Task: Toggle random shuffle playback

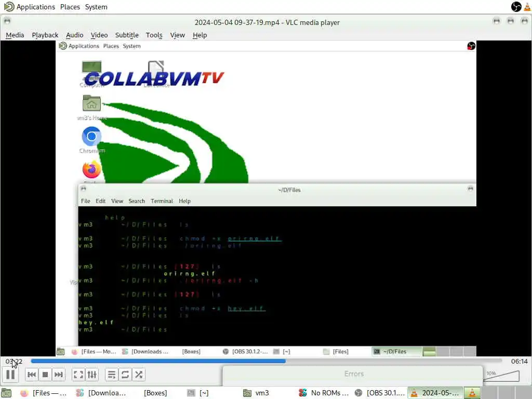Action: (138, 375)
